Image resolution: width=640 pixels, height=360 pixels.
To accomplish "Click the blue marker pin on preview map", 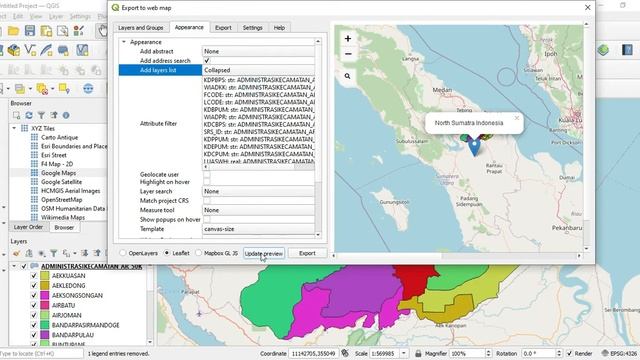I will coord(474,147).
